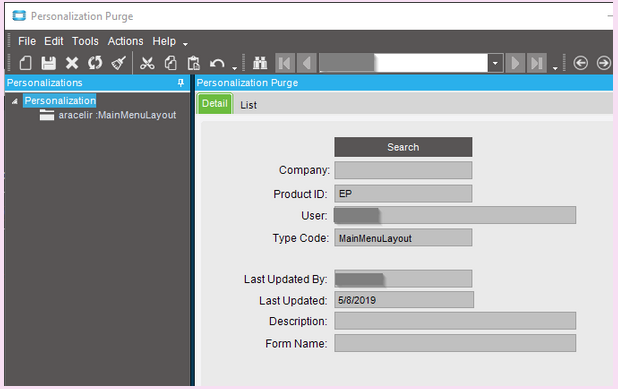Click the Form Name field

[455, 343]
